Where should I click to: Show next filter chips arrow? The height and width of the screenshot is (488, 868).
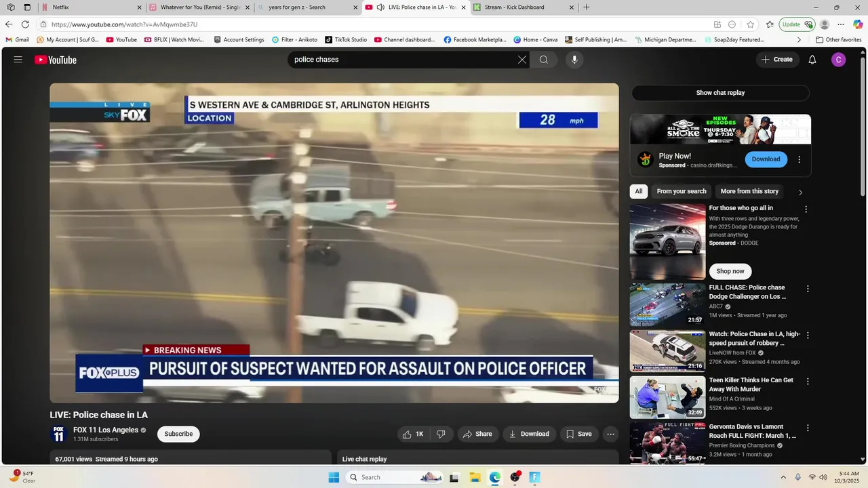(800, 192)
